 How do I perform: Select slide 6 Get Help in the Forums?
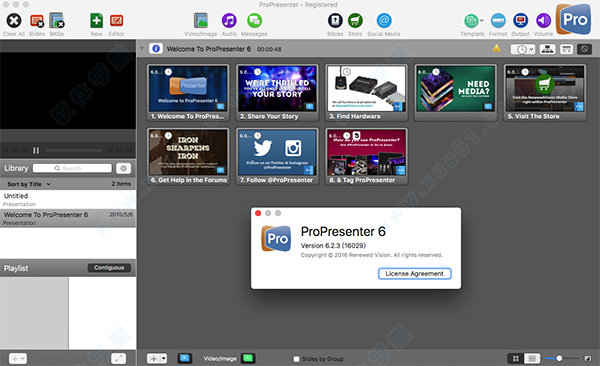[188, 157]
